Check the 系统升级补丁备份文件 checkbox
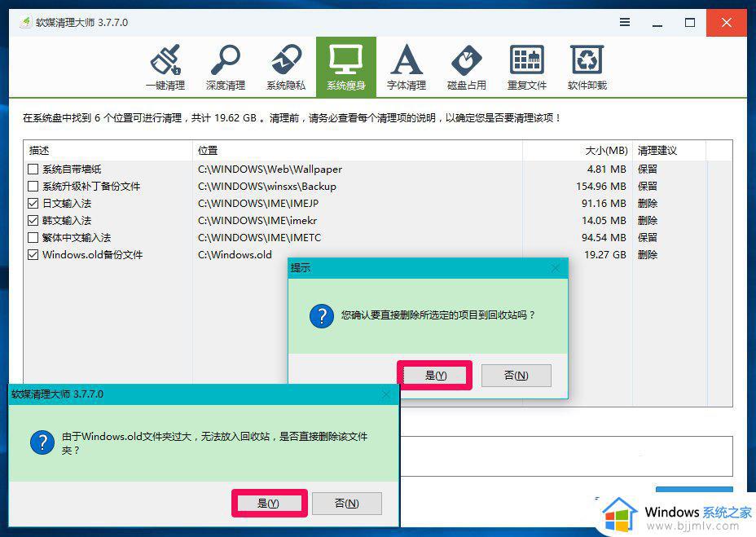The height and width of the screenshot is (537, 756). 33,187
